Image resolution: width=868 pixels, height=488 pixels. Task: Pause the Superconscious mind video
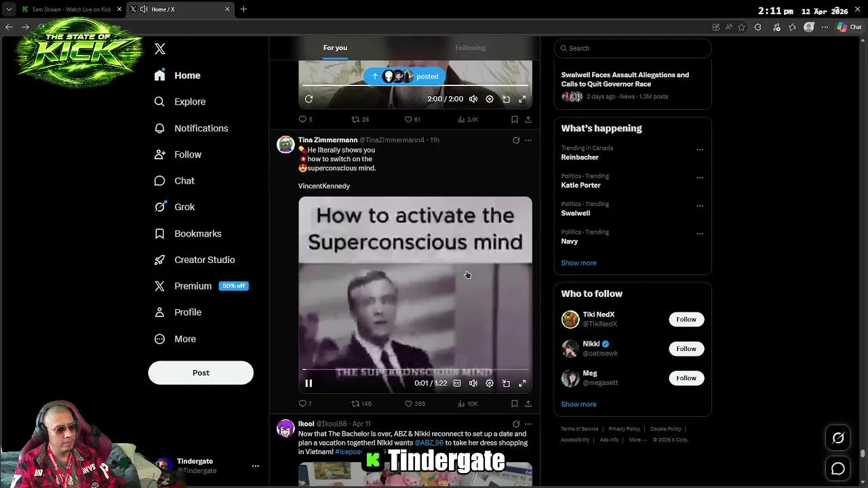click(x=309, y=384)
